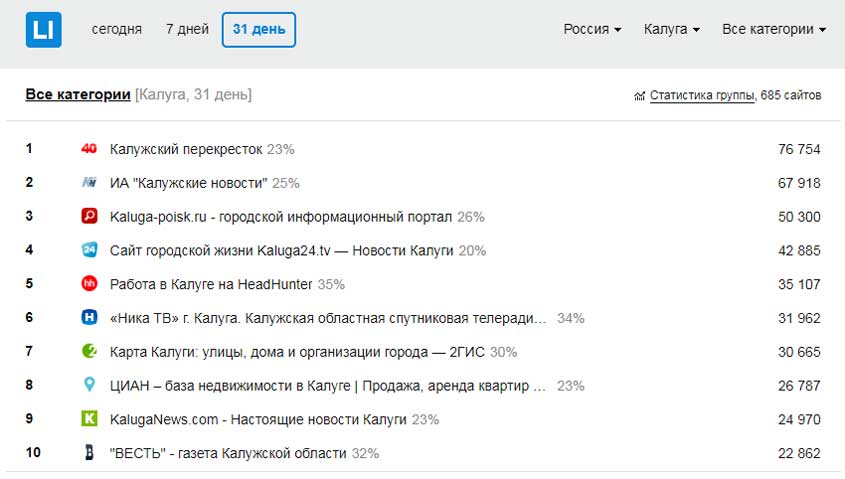Open the Калуга city dropdown
The image size is (845, 479).
pos(671,29)
